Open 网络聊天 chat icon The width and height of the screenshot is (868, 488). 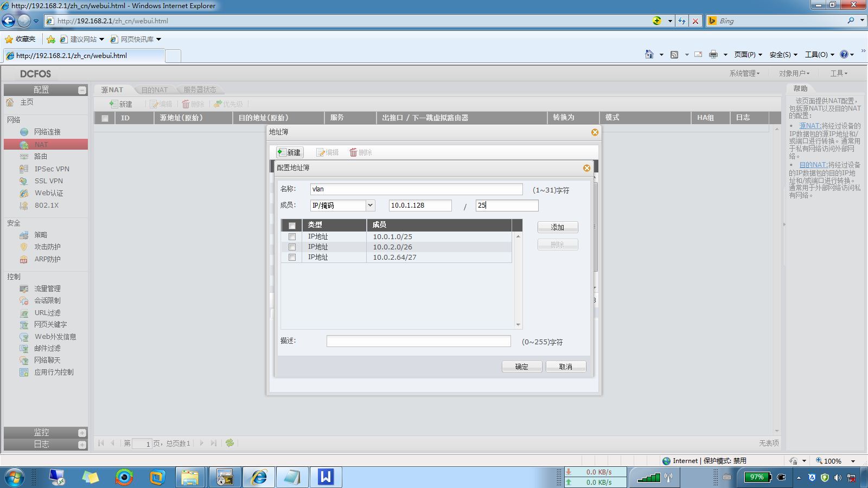tap(24, 360)
